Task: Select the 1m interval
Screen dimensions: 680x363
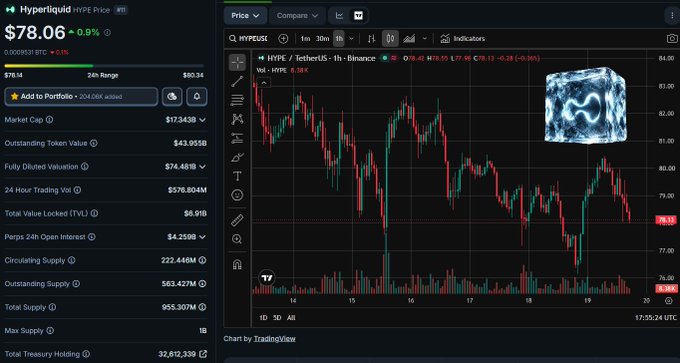Action: [305, 39]
